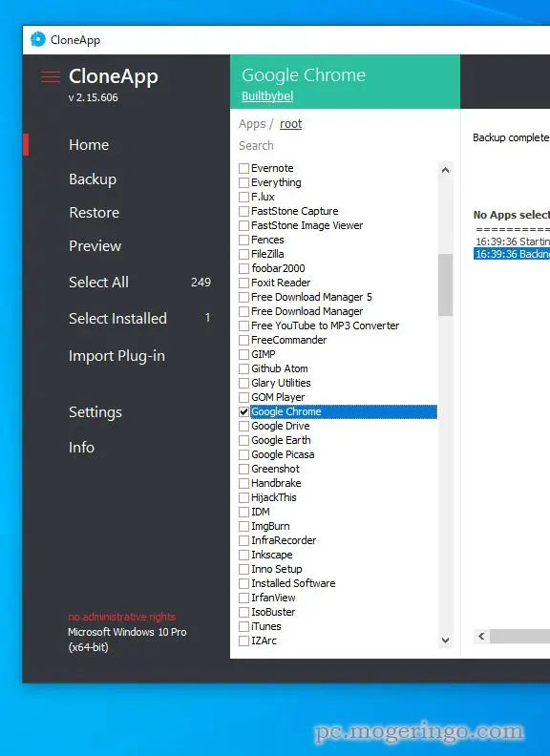Select the 16:39:36 Starting log line

512,241
